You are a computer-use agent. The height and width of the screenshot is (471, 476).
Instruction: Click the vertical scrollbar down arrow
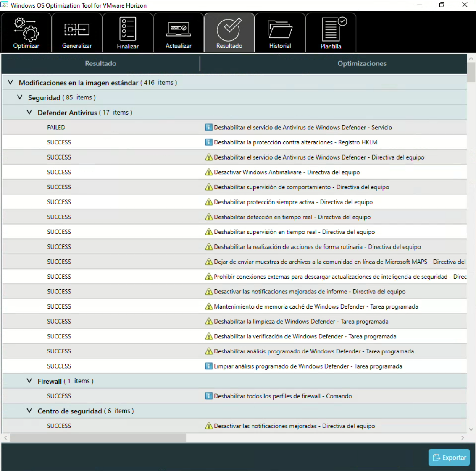point(471,429)
